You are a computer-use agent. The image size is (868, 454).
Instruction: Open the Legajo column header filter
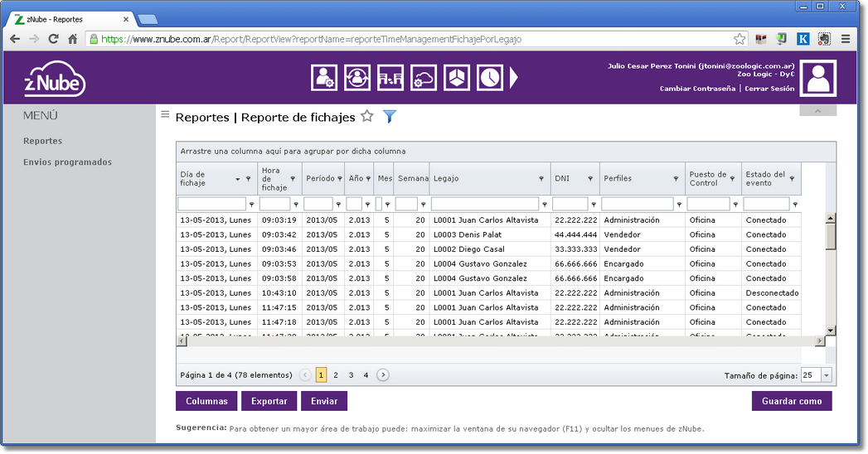(544, 179)
